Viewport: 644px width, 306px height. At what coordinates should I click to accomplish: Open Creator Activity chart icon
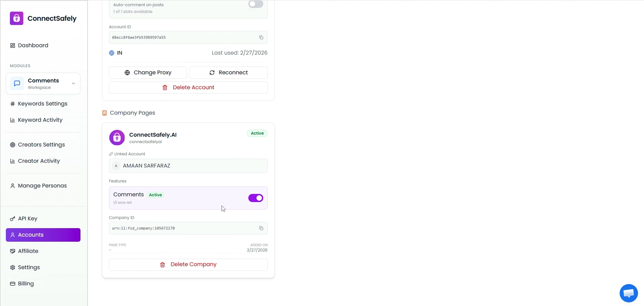point(12,161)
